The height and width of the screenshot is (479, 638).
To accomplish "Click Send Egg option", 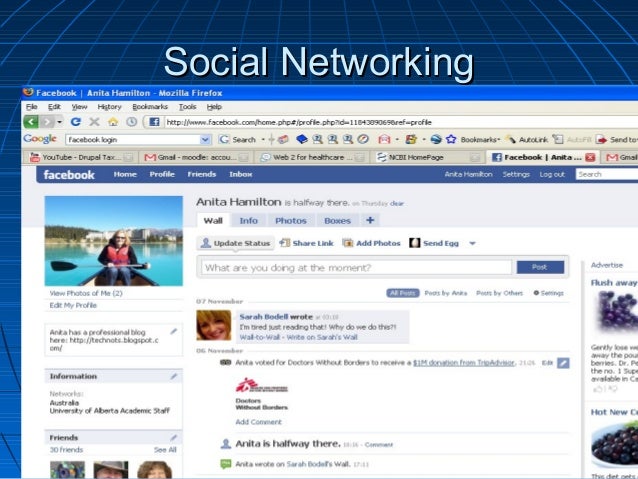I will (434, 243).
